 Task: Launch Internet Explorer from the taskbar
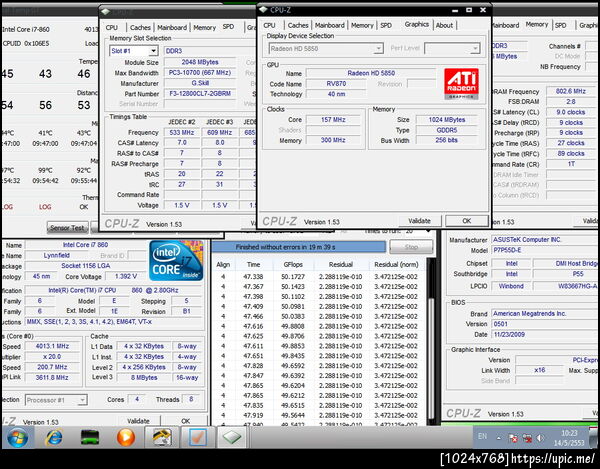54,437
